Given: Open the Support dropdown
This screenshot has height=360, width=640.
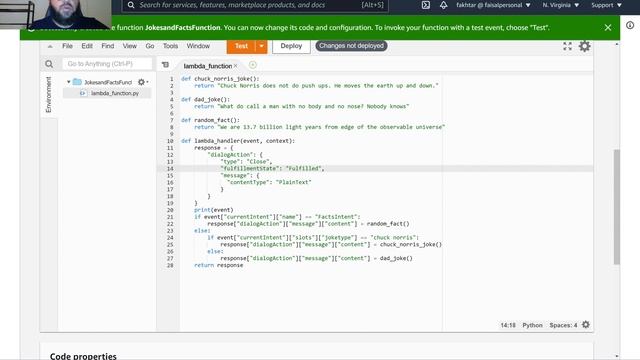Looking at the screenshot, I should [606, 5].
